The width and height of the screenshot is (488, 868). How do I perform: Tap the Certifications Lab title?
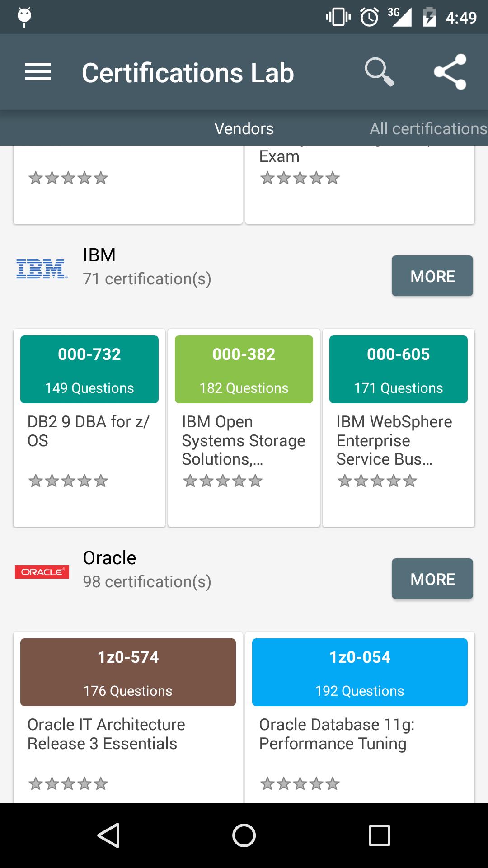pyautogui.click(x=188, y=73)
